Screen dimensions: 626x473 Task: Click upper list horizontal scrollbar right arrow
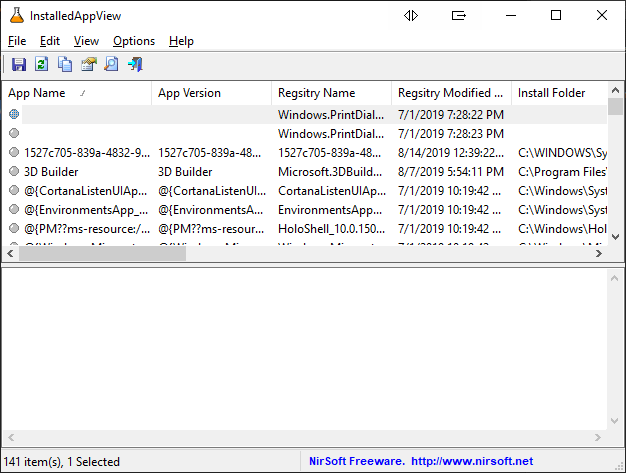[598, 253]
